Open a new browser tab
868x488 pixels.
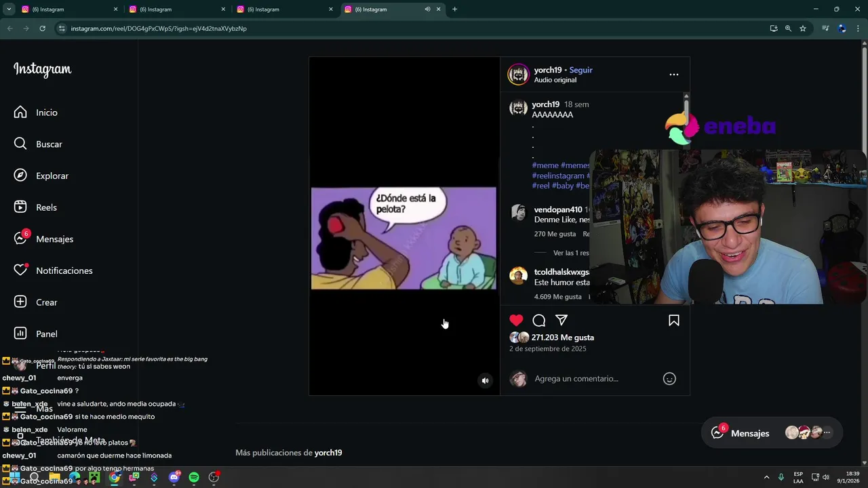coord(454,9)
